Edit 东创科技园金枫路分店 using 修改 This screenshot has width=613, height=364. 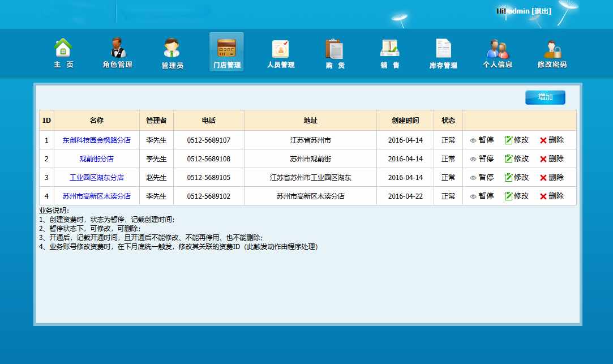click(516, 140)
